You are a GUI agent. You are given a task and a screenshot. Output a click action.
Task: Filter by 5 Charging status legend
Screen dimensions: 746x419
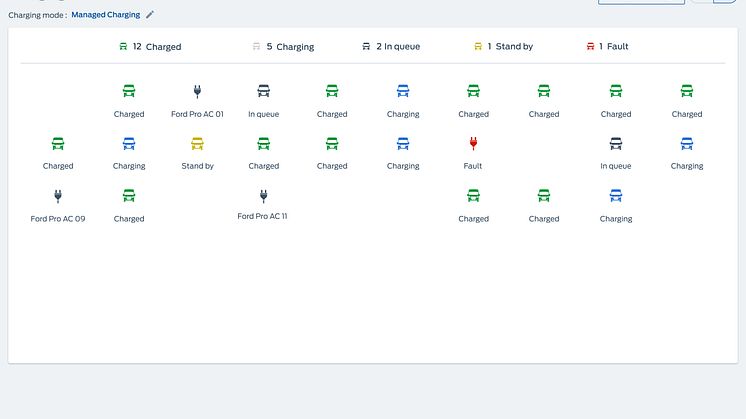[283, 46]
